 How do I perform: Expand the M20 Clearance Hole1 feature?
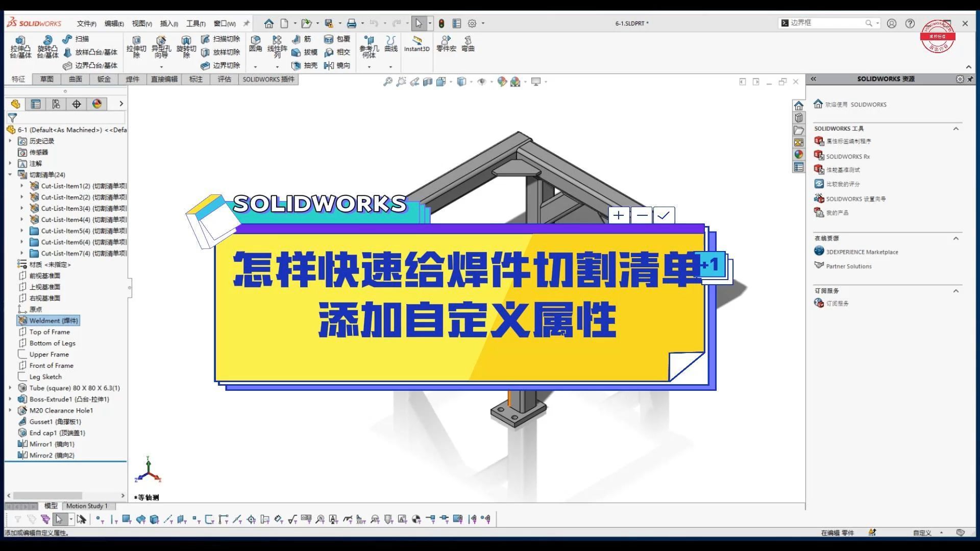(x=10, y=410)
